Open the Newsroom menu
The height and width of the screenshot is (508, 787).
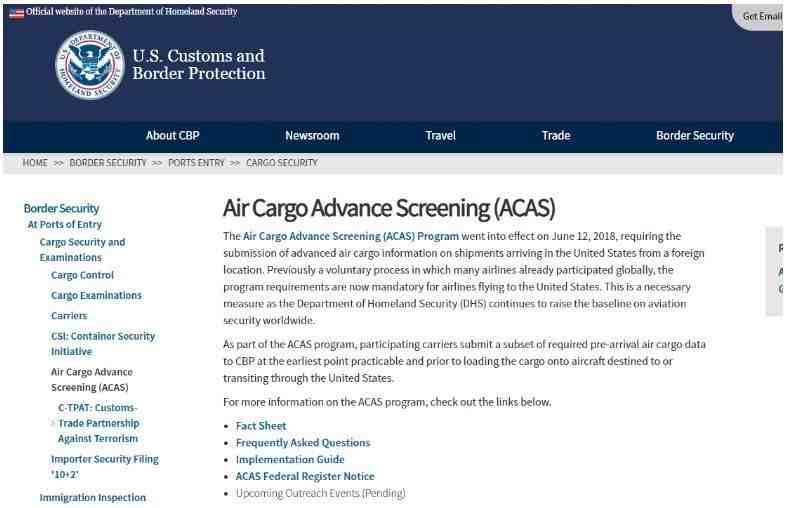click(312, 136)
